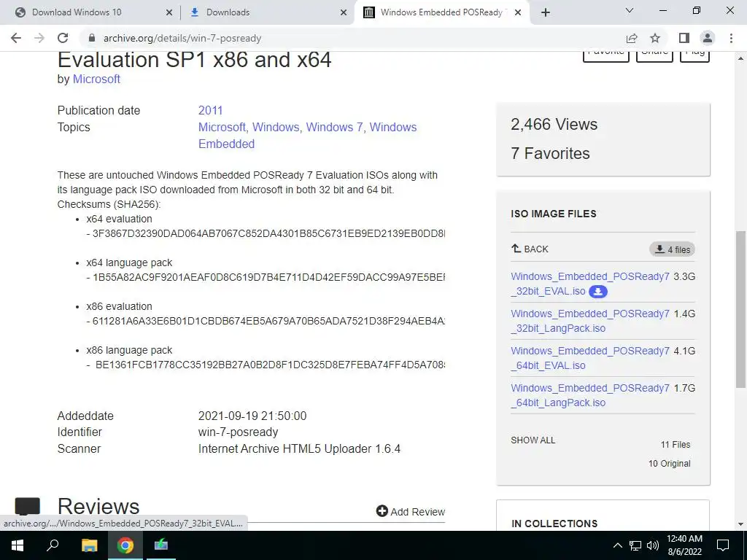Click Add Review
This screenshot has height=560, width=747.
[x=410, y=511]
